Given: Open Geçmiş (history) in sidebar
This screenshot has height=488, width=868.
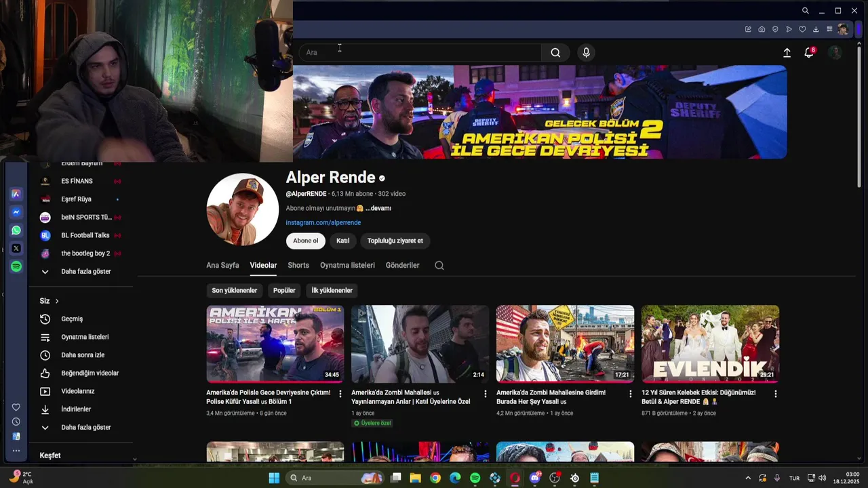Looking at the screenshot, I should point(72,319).
